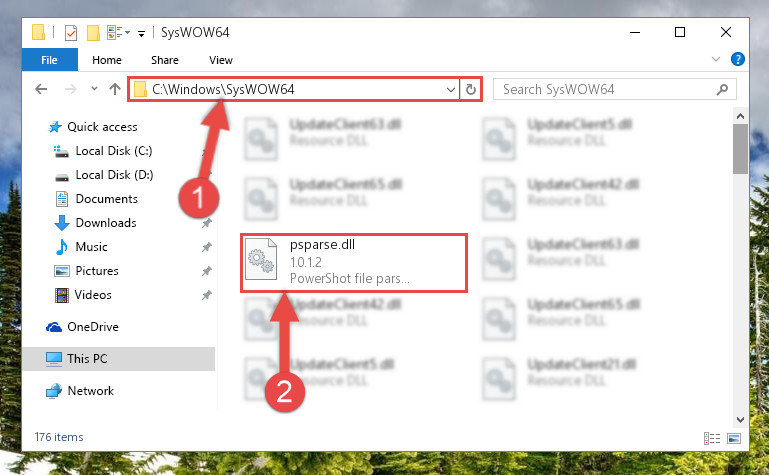
Task: Open the Explorer help icon
Action: click(738, 59)
